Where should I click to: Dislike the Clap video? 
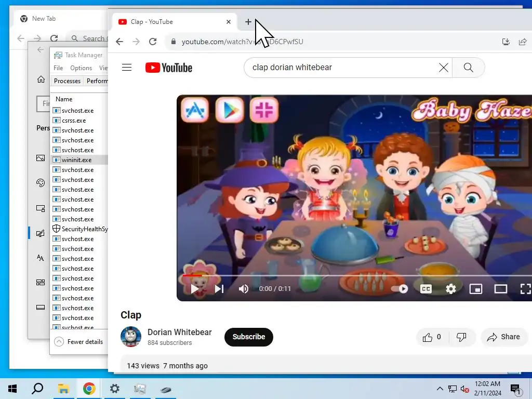pyautogui.click(x=461, y=337)
